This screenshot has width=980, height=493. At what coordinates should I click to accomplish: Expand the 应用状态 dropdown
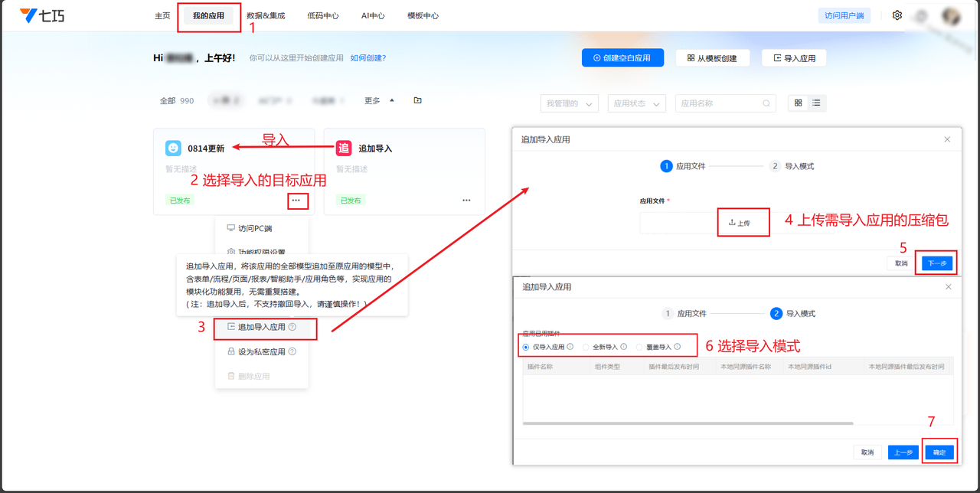[x=636, y=103]
